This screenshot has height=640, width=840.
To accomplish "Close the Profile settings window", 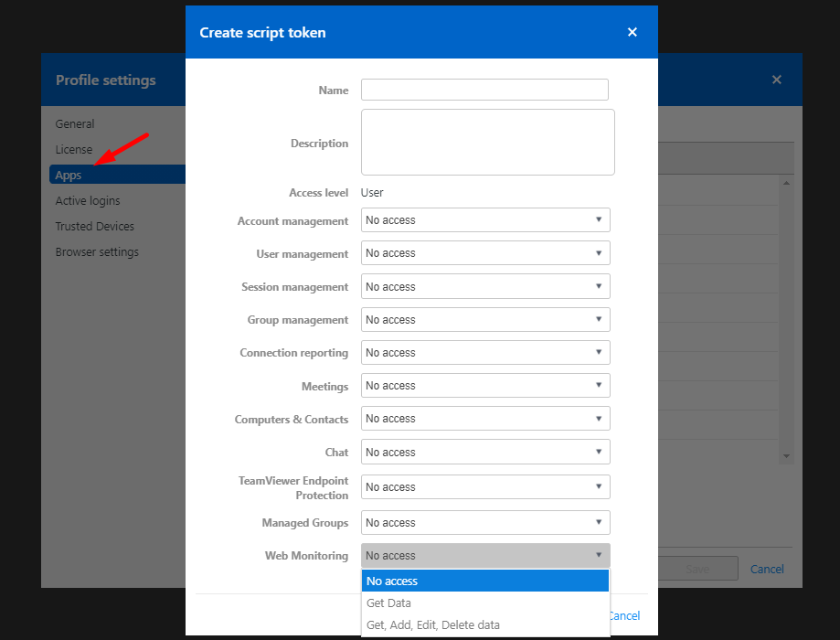I will (776, 79).
